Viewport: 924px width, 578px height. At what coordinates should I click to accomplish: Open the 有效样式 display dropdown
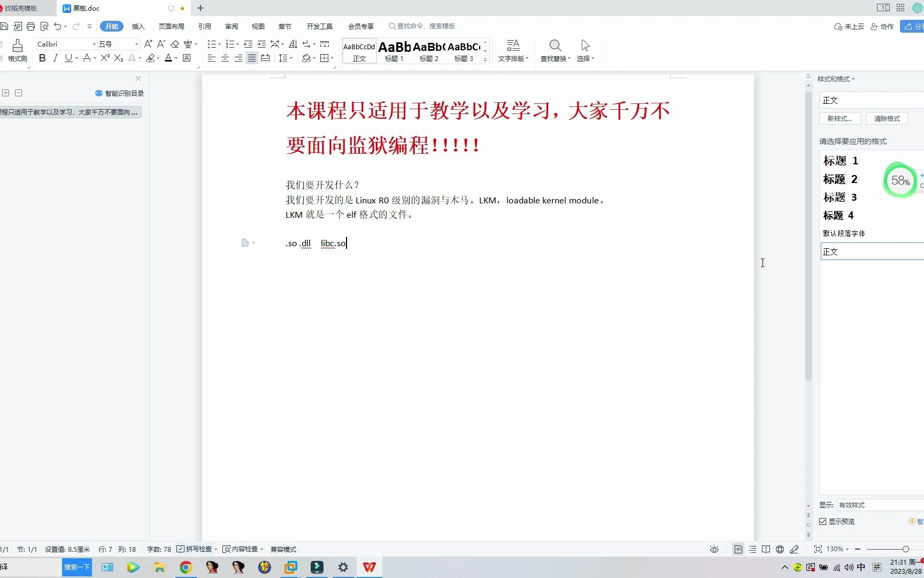880,505
